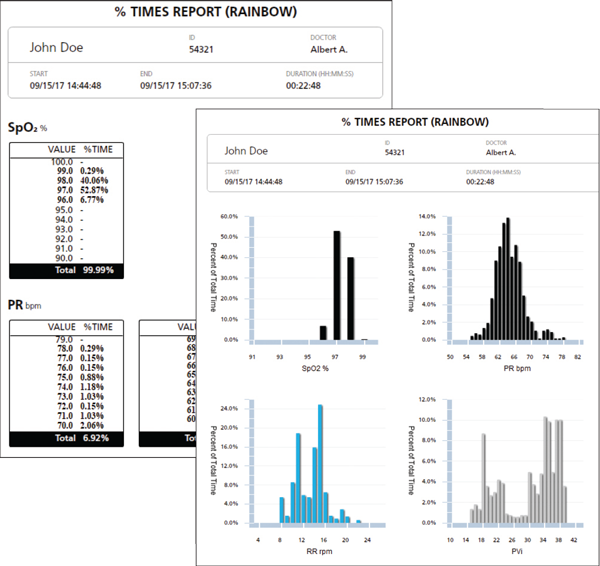
Task: Select the tallest black bar in SpO2 chart
Action: click(x=337, y=286)
